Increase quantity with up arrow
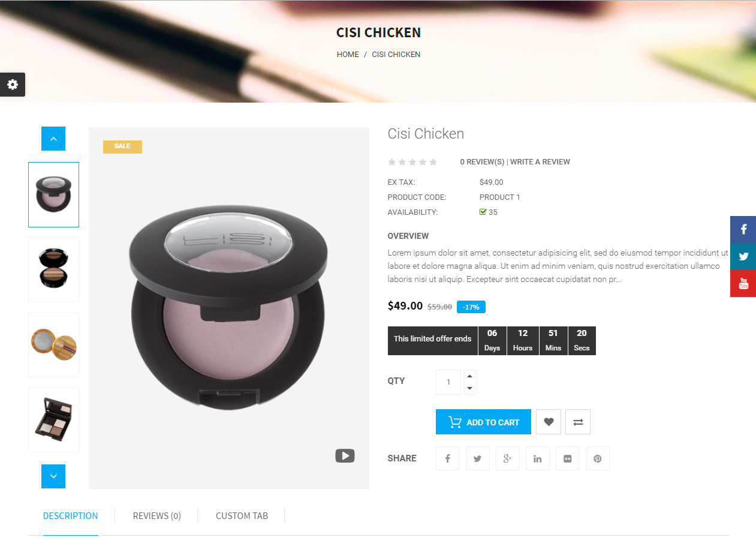The height and width of the screenshot is (549, 756). (x=470, y=376)
